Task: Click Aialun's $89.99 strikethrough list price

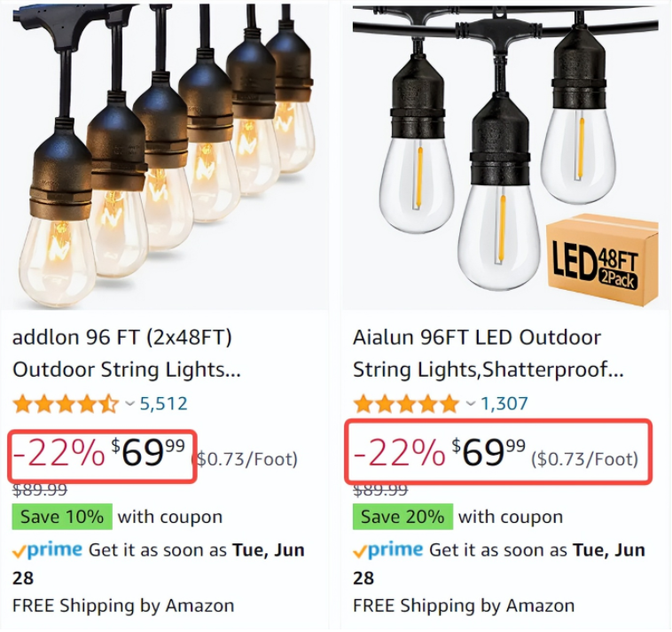Action: click(x=380, y=489)
